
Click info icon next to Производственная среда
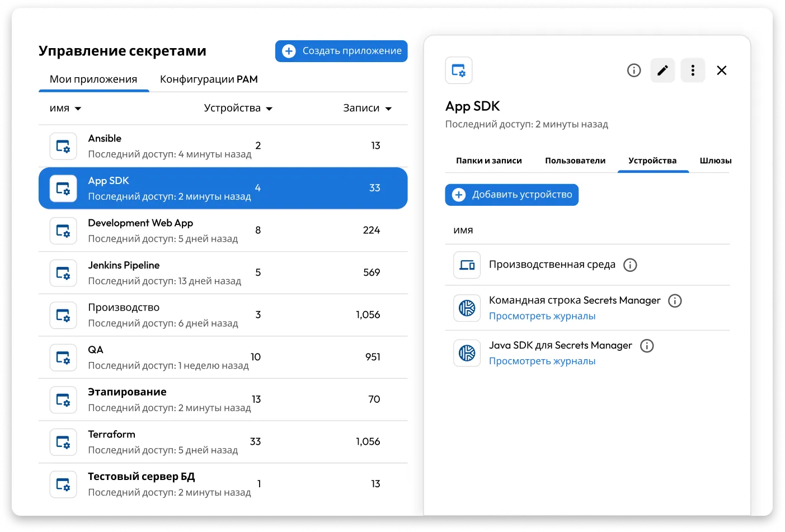[x=630, y=265]
